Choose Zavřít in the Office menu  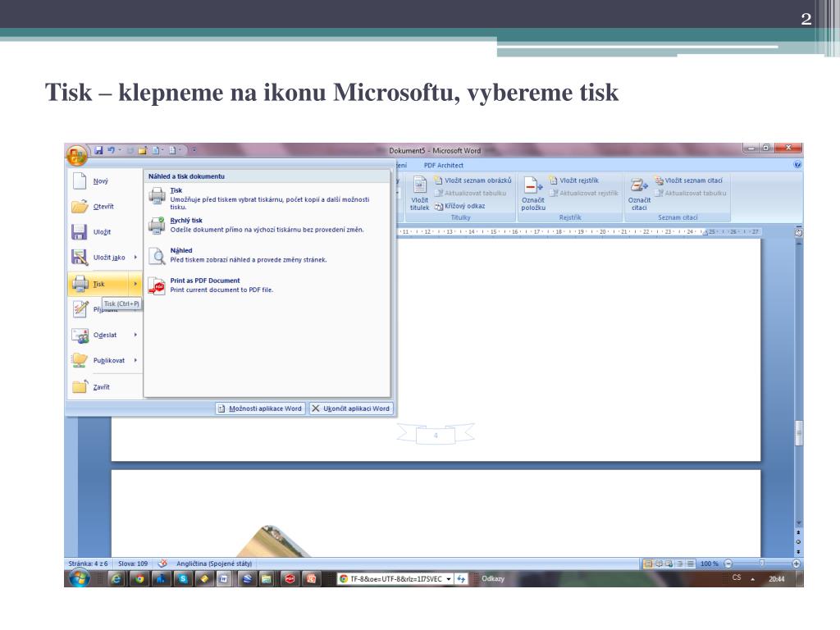pos(104,387)
